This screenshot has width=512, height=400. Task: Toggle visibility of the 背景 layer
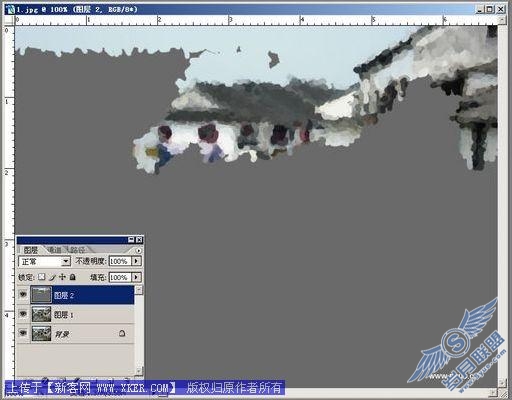point(23,333)
